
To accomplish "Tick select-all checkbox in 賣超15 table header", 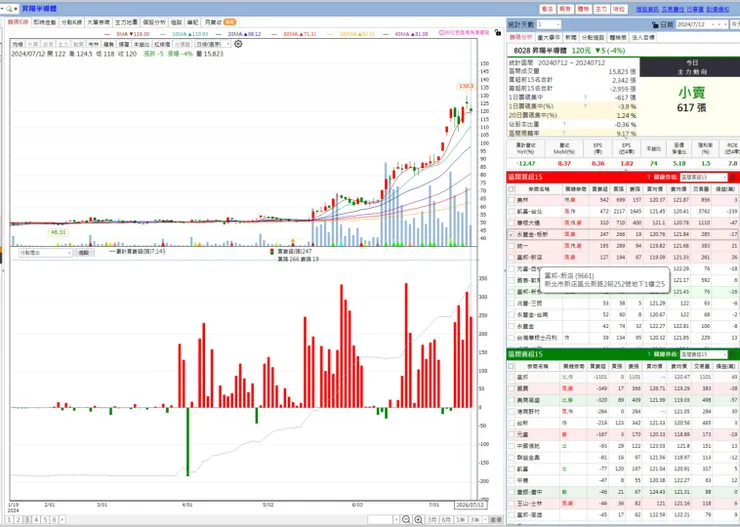I will 511,366.
